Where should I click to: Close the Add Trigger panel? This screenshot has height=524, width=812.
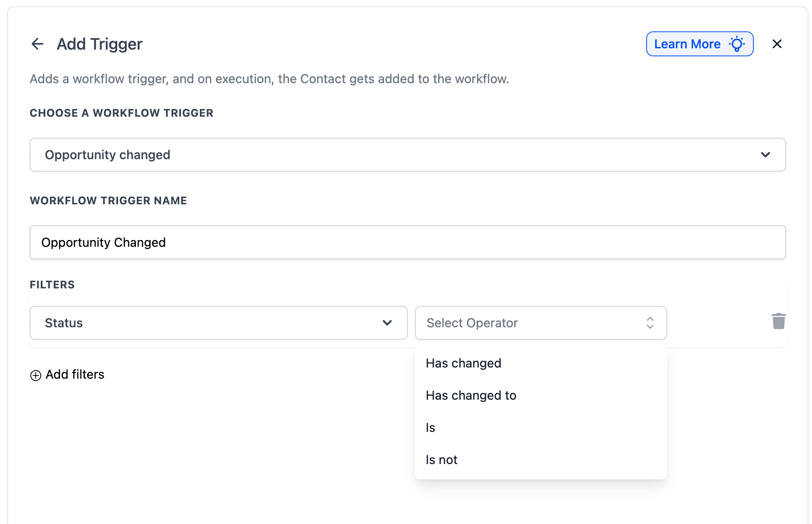(777, 44)
